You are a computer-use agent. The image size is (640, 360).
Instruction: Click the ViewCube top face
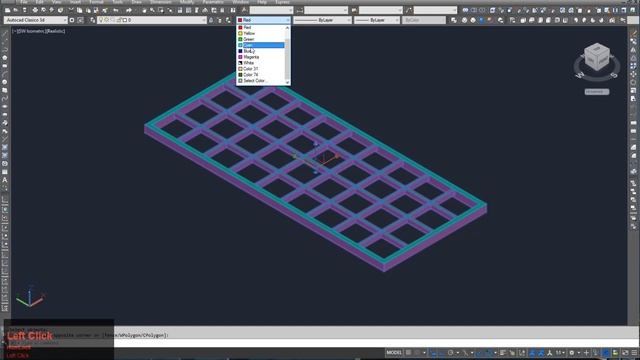[x=596, y=49]
